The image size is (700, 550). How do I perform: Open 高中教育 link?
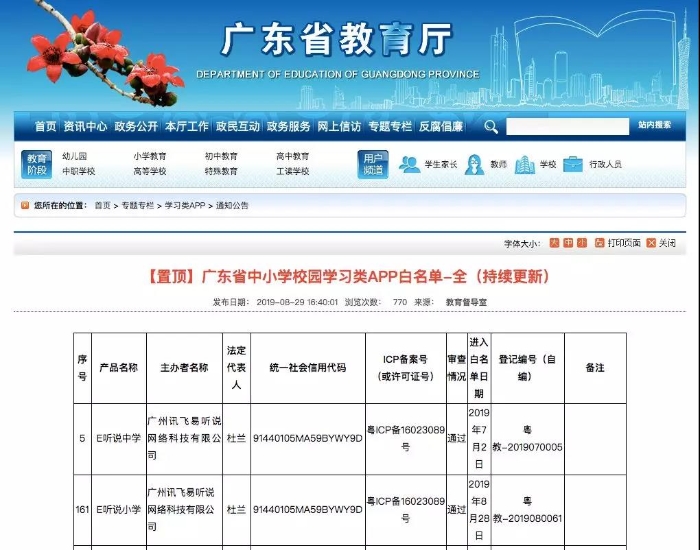pyautogui.click(x=293, y=156)
